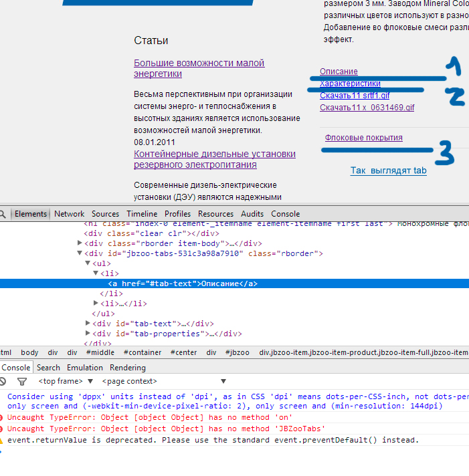The image size is (469, 476).
Task: Click the DevTools search magnifier icon
Action: click(3, 214)
